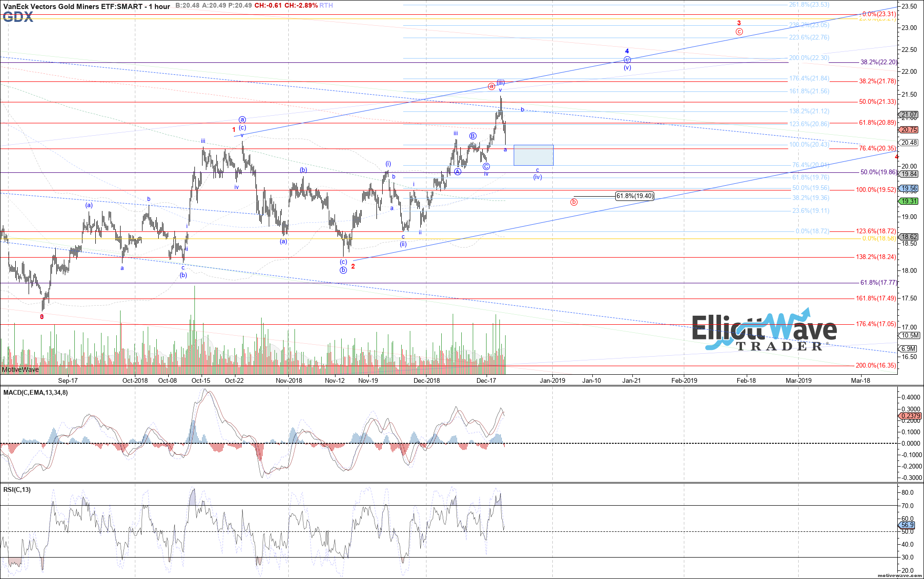Click the 20.48 last price tag
Image resolution: width=924 pixels, height=579 pixels.
pyautogui.click(x=908, y=142)
